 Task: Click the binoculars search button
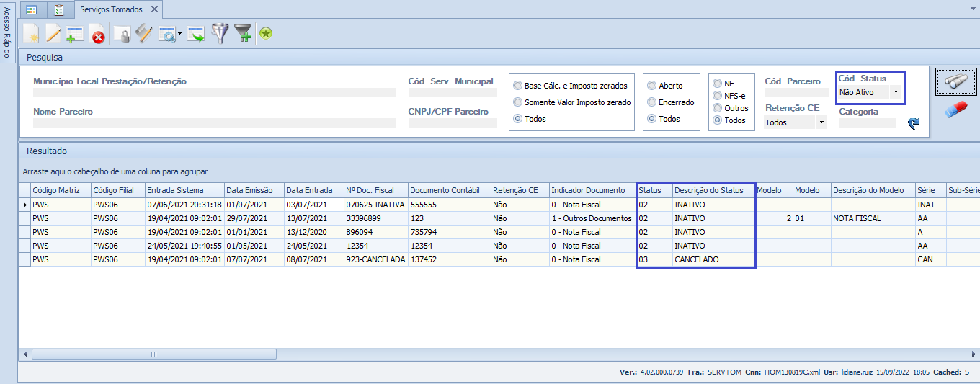955,82
